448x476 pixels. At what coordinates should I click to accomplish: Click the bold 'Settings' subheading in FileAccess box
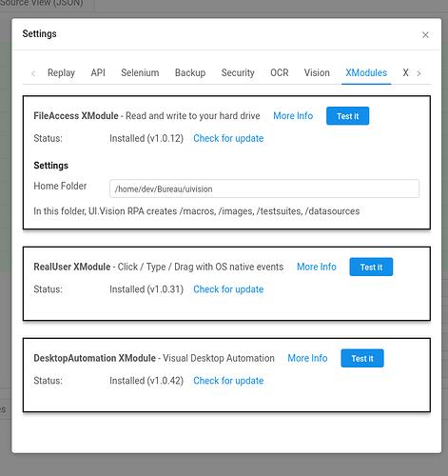(50, 166)
